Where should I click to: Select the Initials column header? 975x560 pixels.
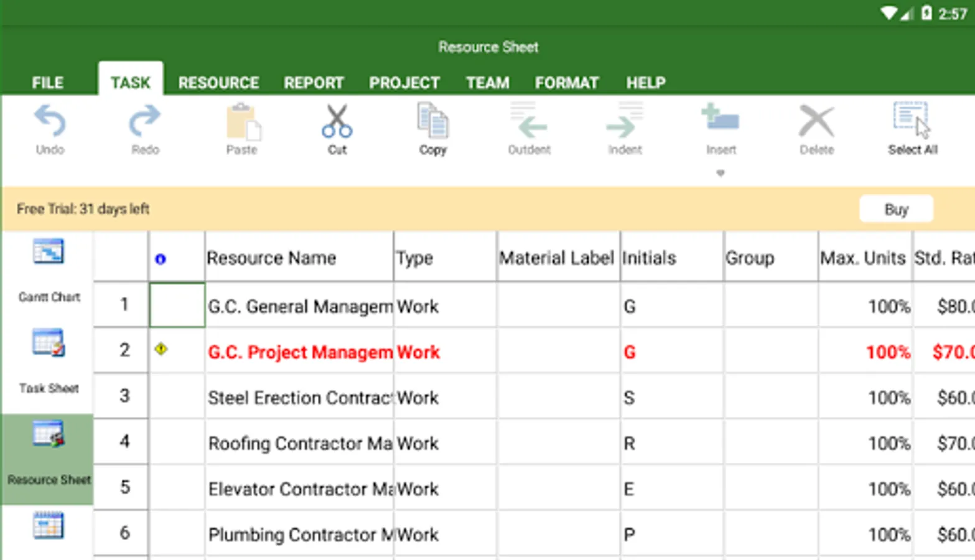point(672,257)
